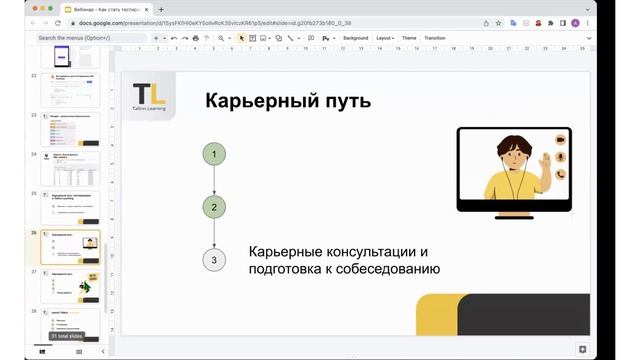The width and height of the screenshot is (640, 360).
Task: Hide the menus with toolbar chevron
Action: point(589,38)
